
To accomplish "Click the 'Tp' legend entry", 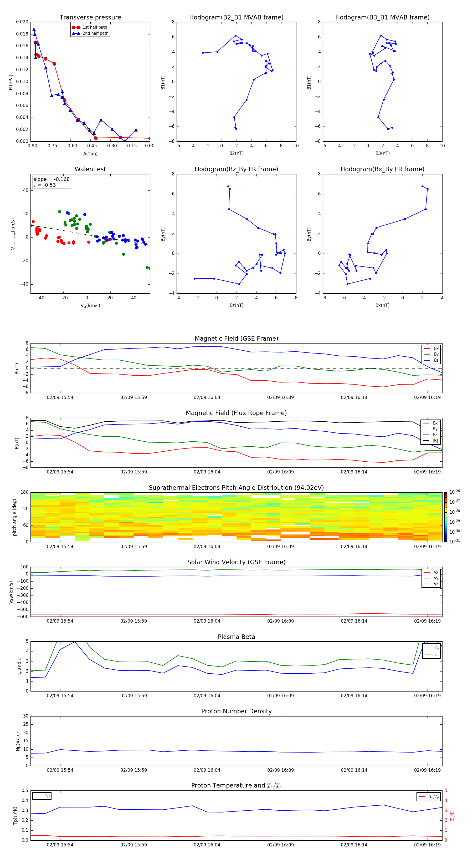I will [x=42, y=796].
